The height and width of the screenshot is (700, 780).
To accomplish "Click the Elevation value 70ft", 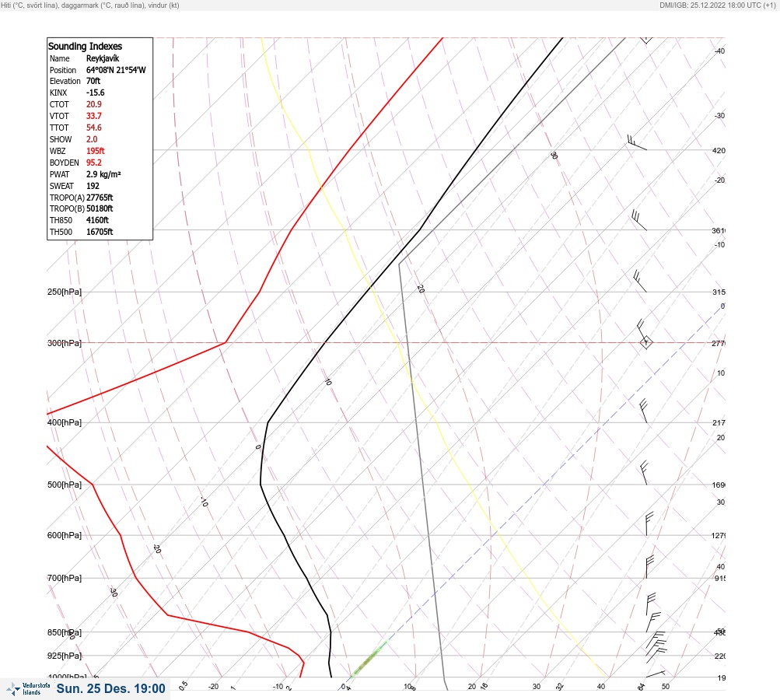I will pyautogui.click(x=93, y=81).
